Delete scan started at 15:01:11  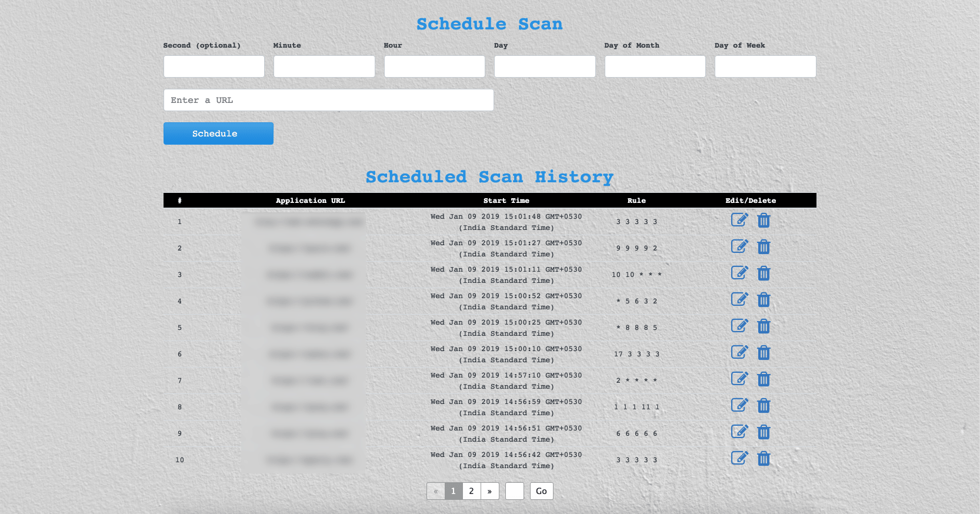tap(764, 273)
